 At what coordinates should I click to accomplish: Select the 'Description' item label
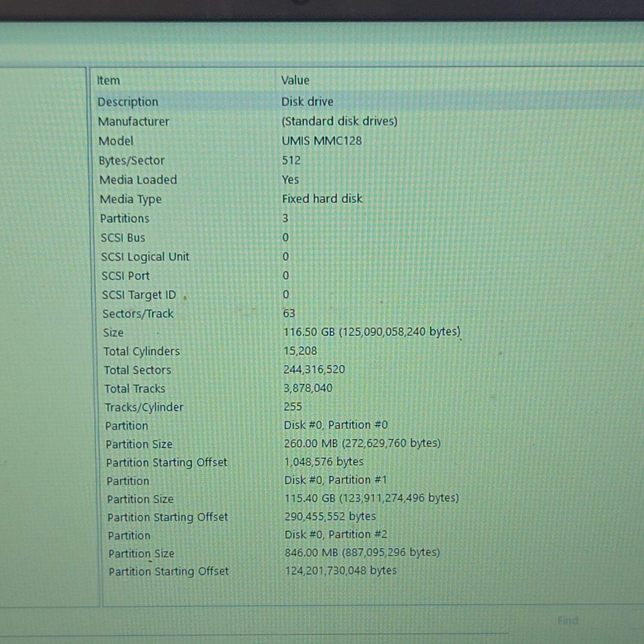tap(128, 102)
